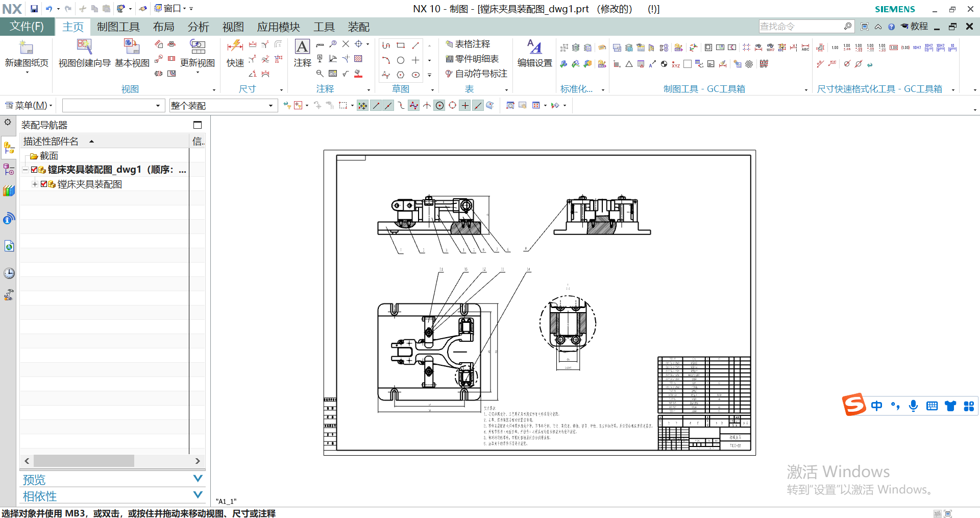Screen dimensions: 980x518
Task: Click the area fill hatch icon
Action: point(358,59)
